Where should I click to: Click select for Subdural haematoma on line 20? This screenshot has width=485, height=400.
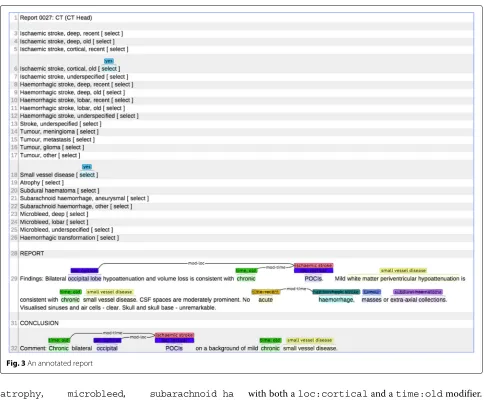point(88,191)
